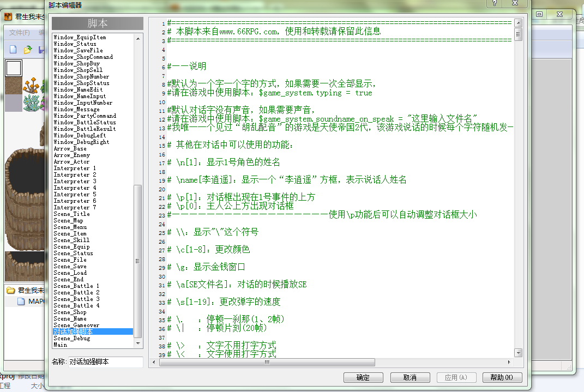This screenshot has height=392, width=584.
Task: Click the folder icon beside 君生我未 in the map tree
Action: pyautogui.click(x=11, y=291)
